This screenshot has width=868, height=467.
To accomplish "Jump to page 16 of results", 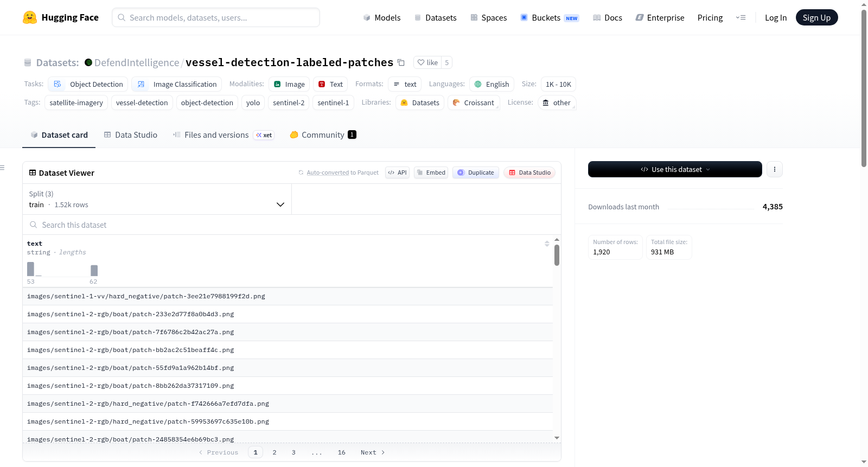I will (x=341, y=452).
